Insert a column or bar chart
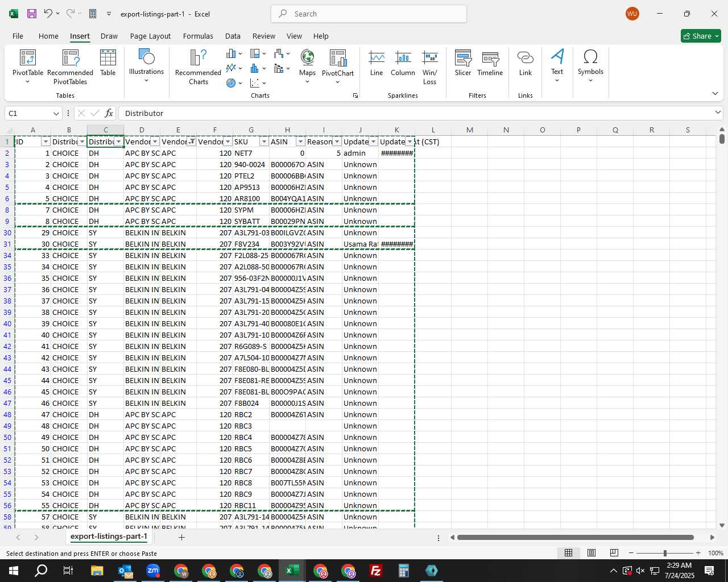Viewport: 728px width, 582px height. click(x=234, y=53)
